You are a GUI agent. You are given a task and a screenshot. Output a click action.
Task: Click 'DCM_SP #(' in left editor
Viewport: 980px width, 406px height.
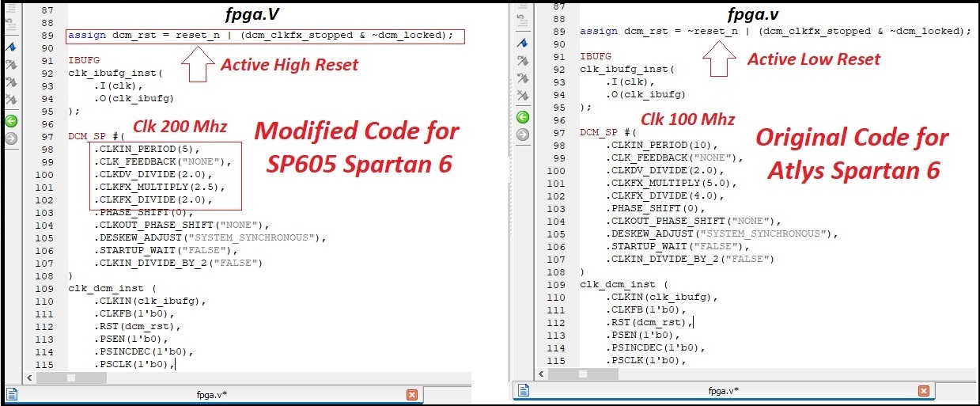(96, 137)
